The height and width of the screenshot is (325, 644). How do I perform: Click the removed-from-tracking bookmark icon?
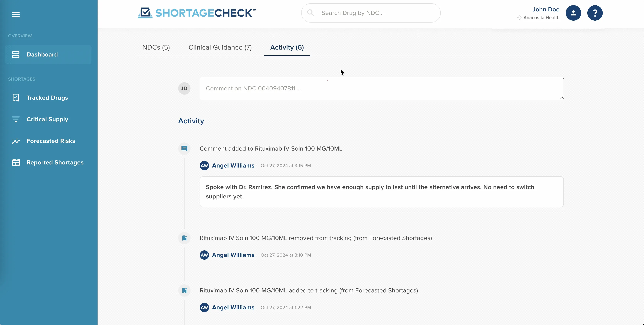[x=184, y=238]
